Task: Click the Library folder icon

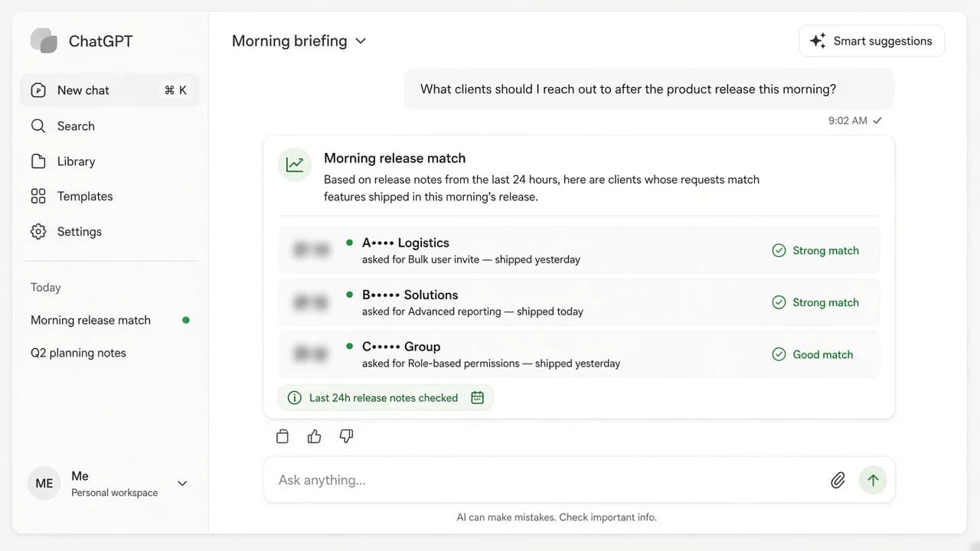Action: coord(38,161)
